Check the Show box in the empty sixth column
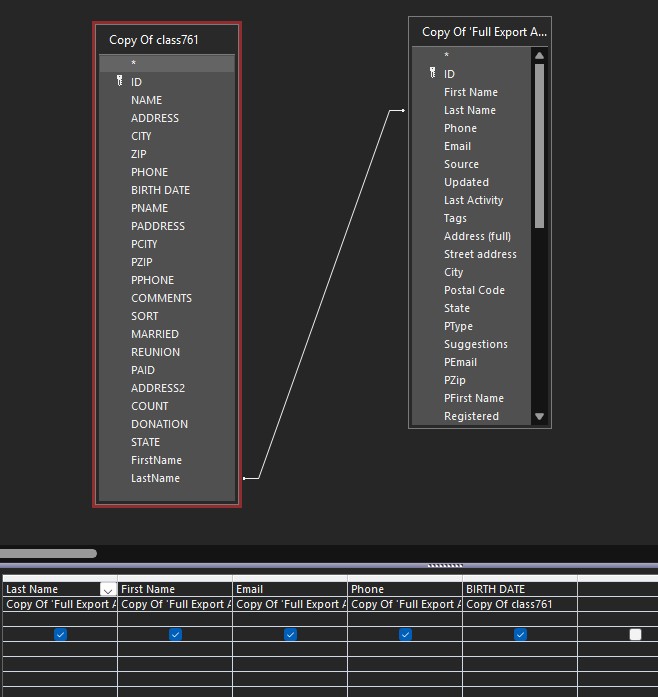 (x=635, y=634)
